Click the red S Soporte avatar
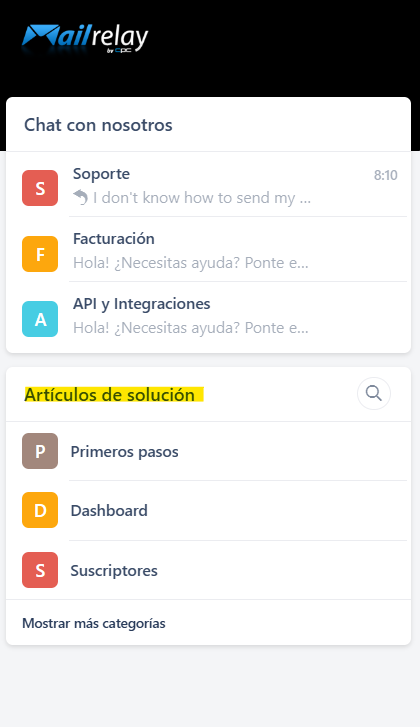 [x=40, y=188]
